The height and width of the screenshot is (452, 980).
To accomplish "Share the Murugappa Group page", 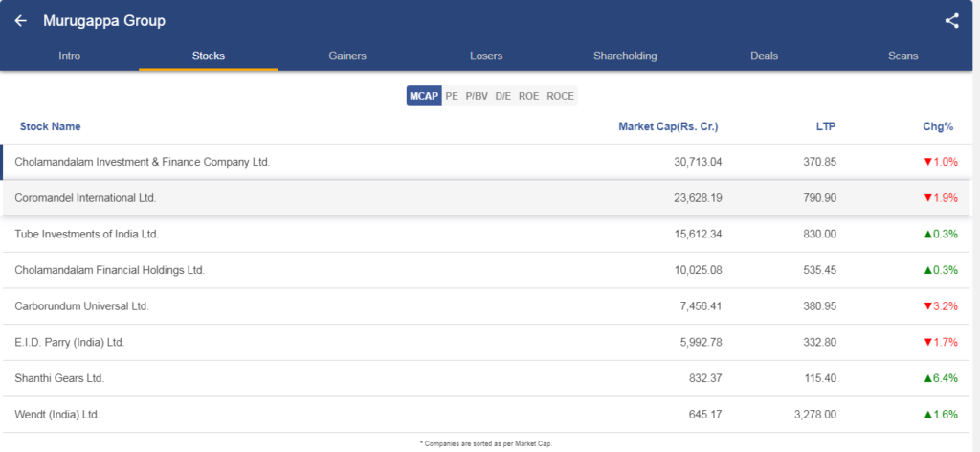I will [x=951, y=21].
